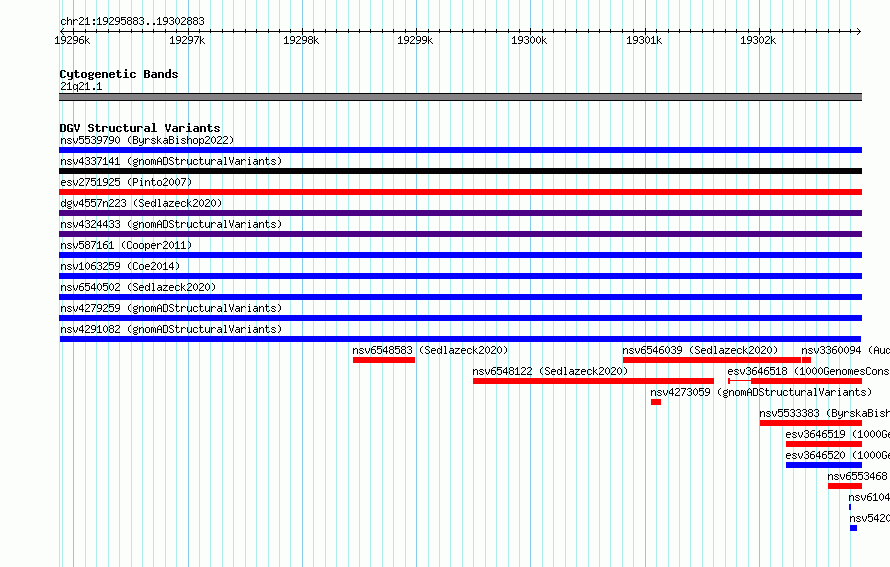Click the Cytogenetic Bands track title
This screenshot has width=890, height=567.
[x=119, y=74]
